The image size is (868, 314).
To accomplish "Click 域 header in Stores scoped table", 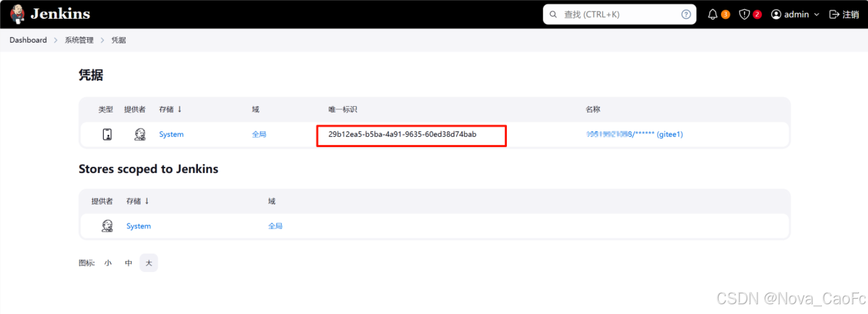I will [272, 201].
